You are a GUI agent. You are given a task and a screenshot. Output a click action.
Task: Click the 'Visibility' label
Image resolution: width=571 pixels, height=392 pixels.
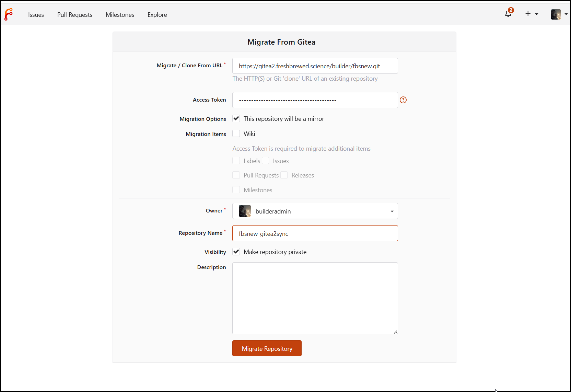click(215, 252)
